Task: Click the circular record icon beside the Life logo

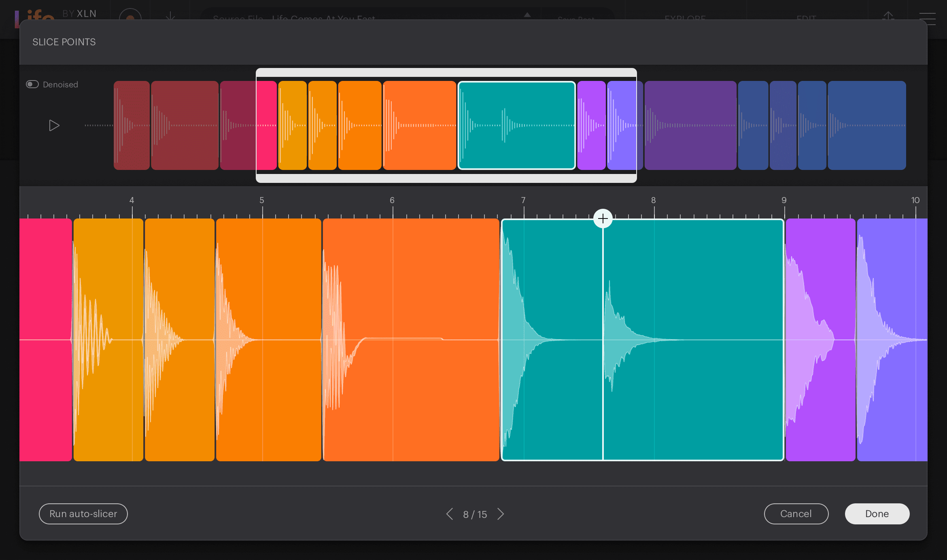Action: pos(130,18)
